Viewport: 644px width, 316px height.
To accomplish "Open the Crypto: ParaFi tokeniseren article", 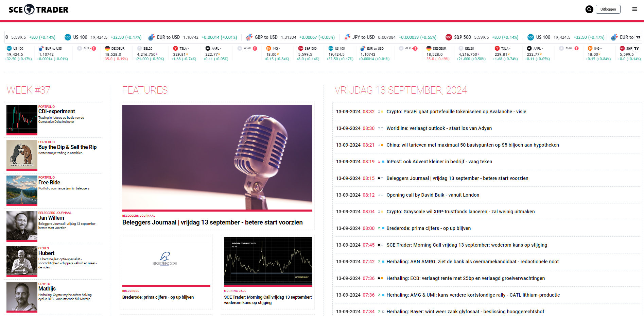I will pos(456,112).
